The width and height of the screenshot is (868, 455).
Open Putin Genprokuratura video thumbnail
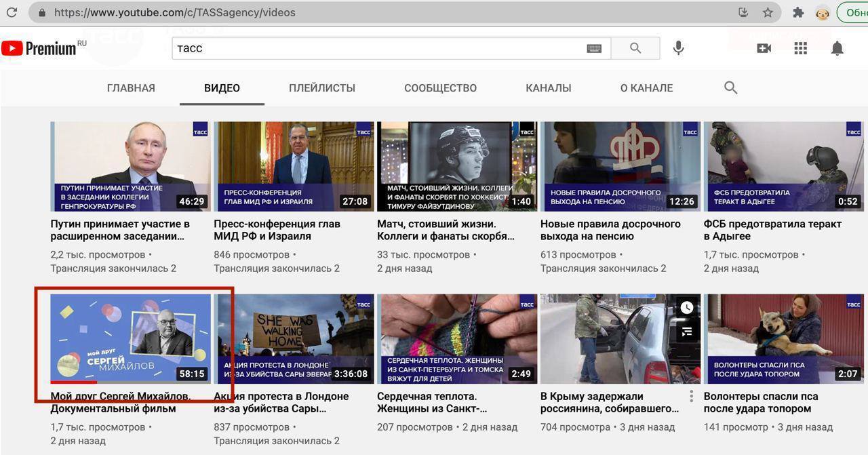[x=130, y=167]
